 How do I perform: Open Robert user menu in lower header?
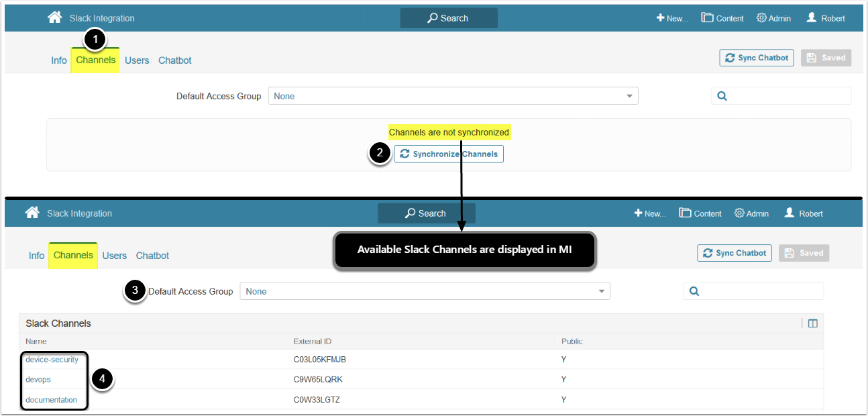pyautogui.click(x=804, y=213)
